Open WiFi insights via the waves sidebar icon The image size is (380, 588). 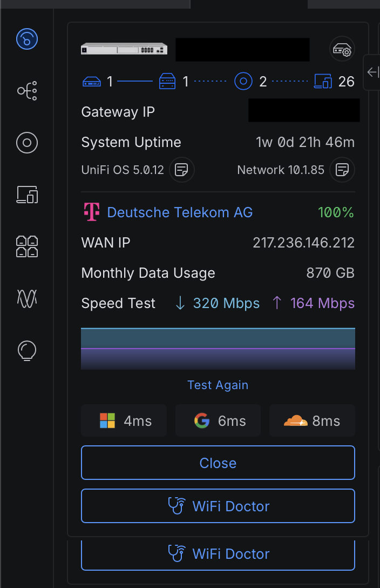(x=26, y=298)
